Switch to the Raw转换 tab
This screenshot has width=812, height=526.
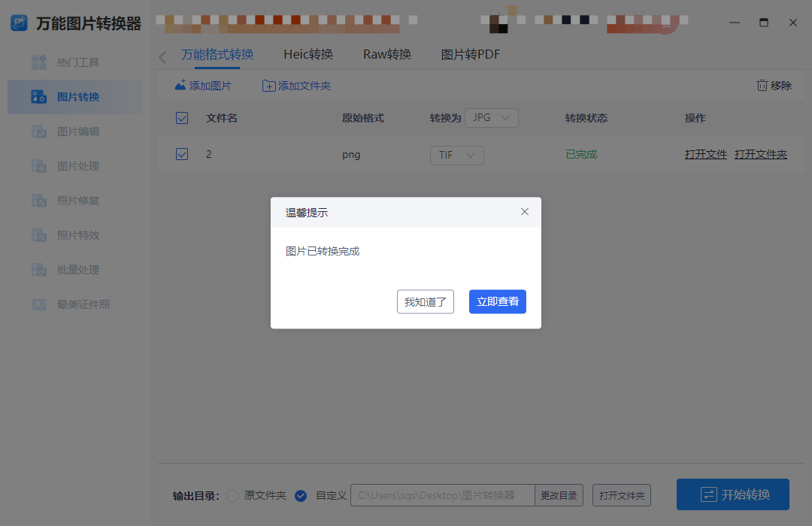tap(387, 54)
